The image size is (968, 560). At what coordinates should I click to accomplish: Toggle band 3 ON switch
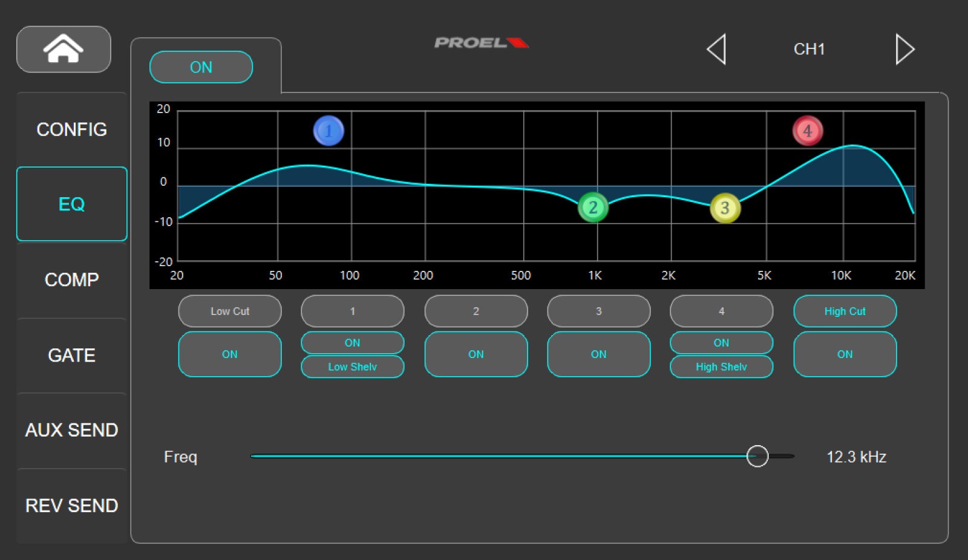coord(599,354)
